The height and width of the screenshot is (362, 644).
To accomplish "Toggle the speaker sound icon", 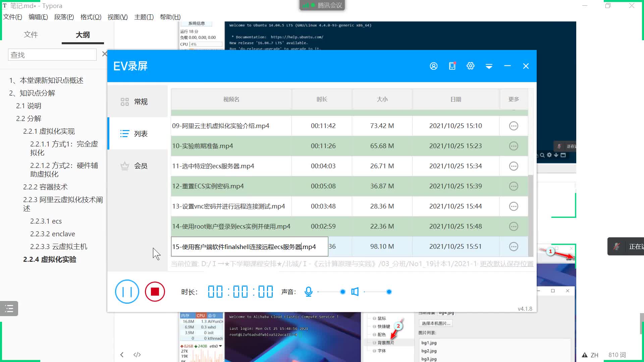I will click(x=355, y=292).
